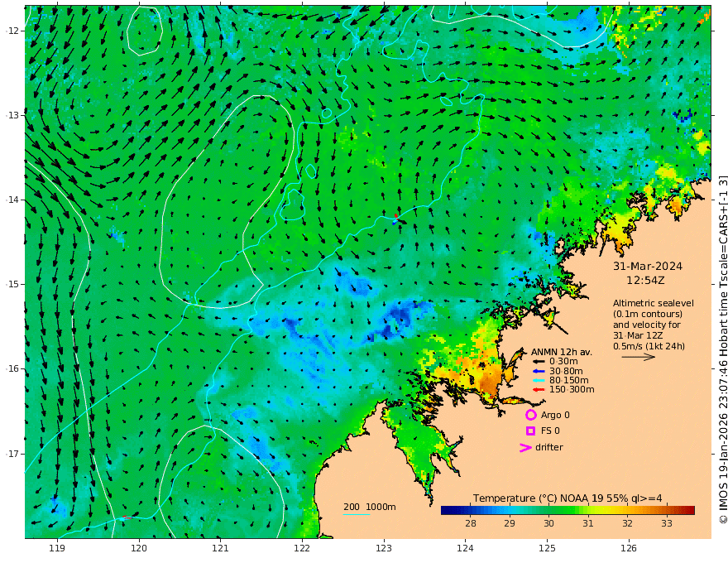The height and width of the screenshot is (563, 728).
Task: Click the "Altimetric sealevel" caption line
Action: [x=654, y=303]
